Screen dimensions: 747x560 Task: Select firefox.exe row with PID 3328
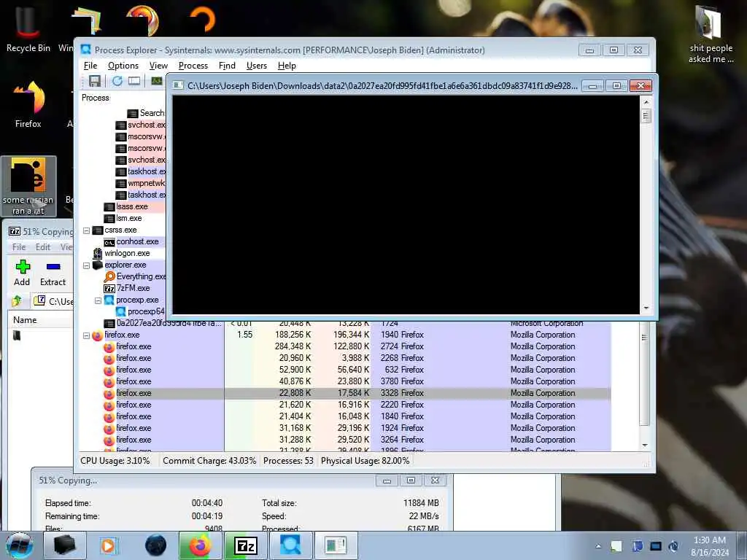[345, 393]
